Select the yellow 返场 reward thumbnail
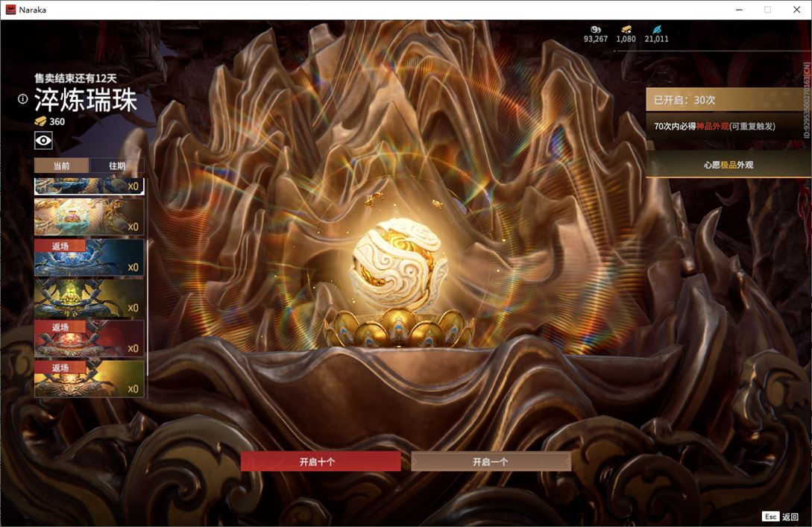The width and height of the screenshot is (812, 527). click(89, 379)
